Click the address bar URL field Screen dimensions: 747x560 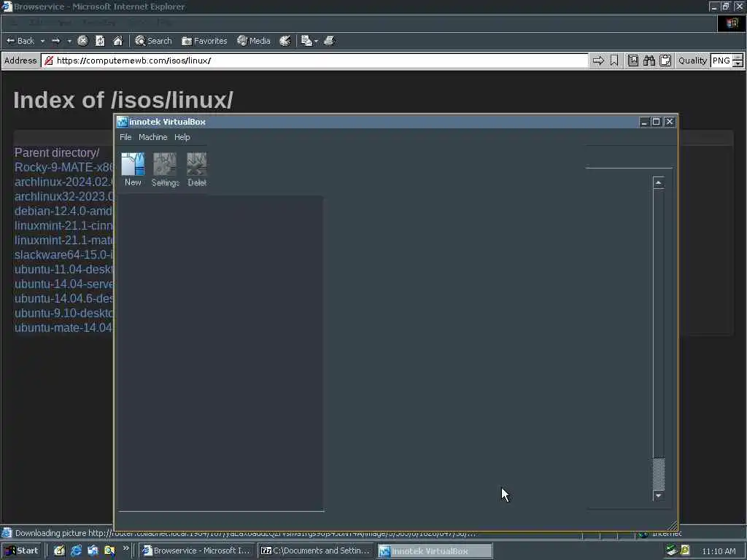pyautogui.click(x=315, y=61)
